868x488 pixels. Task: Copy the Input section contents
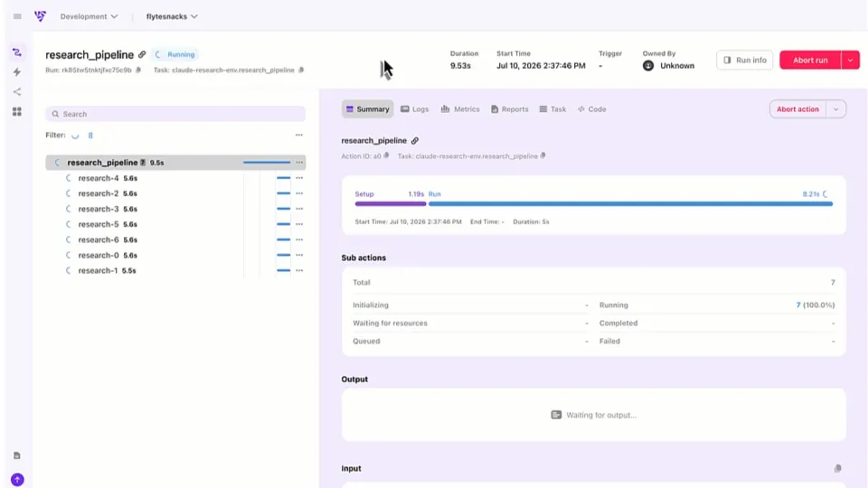tap(837, 469)
